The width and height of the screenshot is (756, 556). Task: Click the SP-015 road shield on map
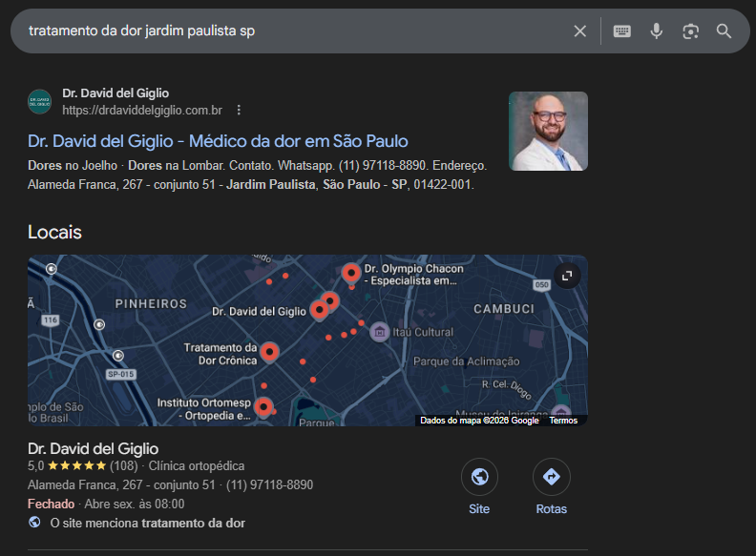point(120,375)
